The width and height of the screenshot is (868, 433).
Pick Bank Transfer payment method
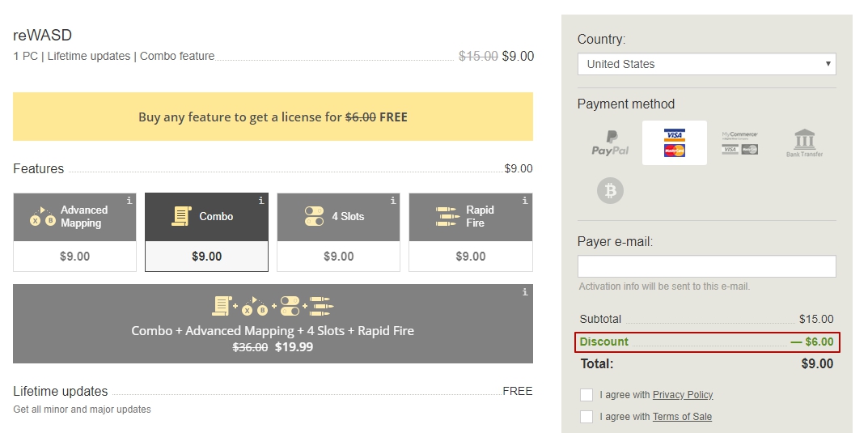(x=804, y=143)
